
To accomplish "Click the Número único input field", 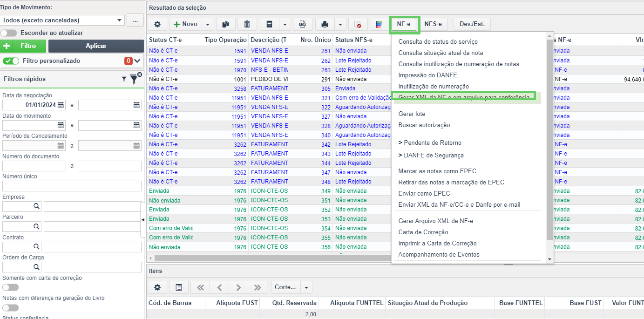I will [x=72, y=186].
